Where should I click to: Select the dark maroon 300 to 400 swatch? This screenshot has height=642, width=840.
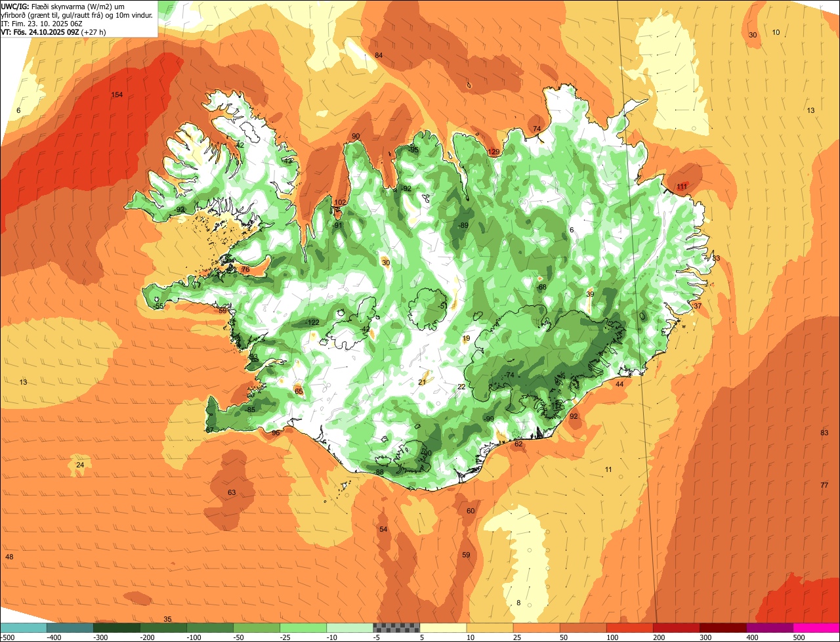(x=723, y=628)
